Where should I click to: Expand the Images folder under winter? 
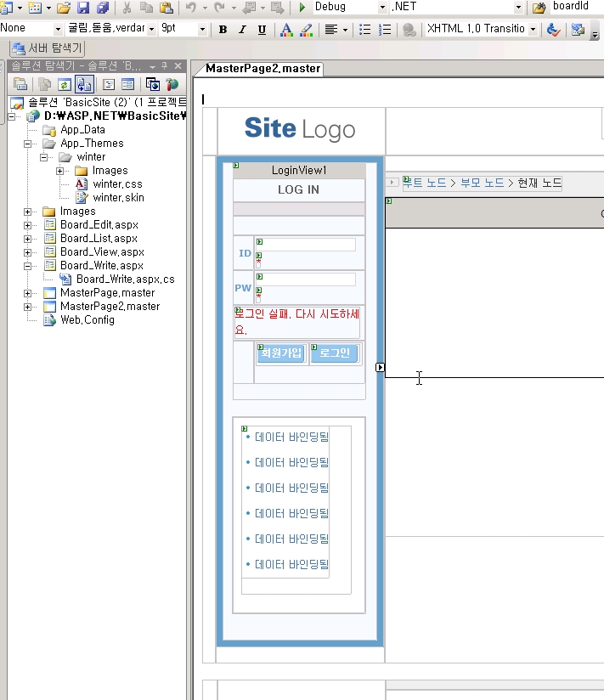[x=59, y=171]
